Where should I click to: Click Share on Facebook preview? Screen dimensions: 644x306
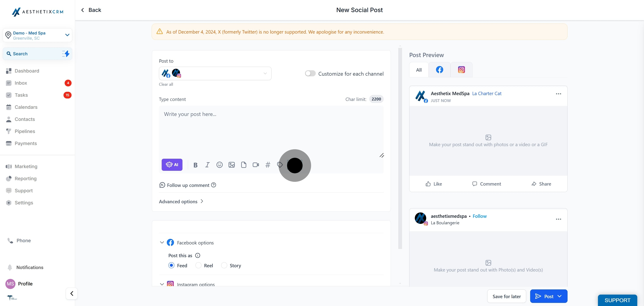[541, 184]
